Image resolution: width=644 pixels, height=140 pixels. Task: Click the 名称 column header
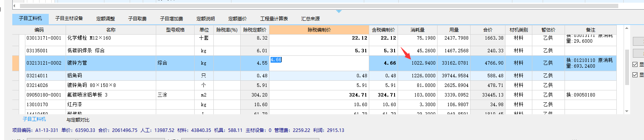(x=111, y=30)
